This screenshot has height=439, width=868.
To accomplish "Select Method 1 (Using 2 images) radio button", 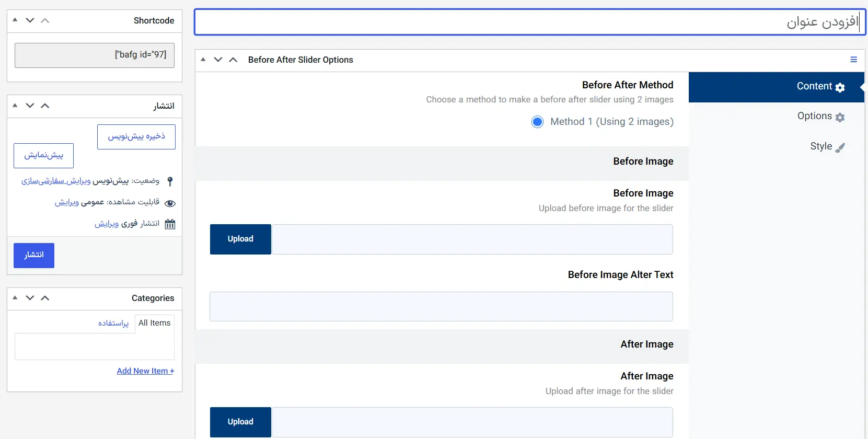I will click(537, 122).
